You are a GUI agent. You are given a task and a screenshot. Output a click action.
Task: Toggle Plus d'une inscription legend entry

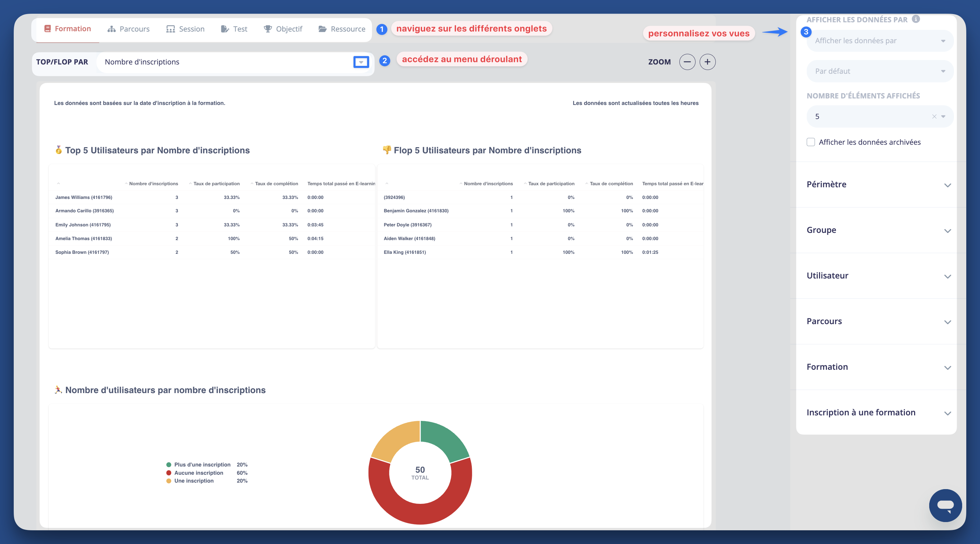(x=202, y=464)
